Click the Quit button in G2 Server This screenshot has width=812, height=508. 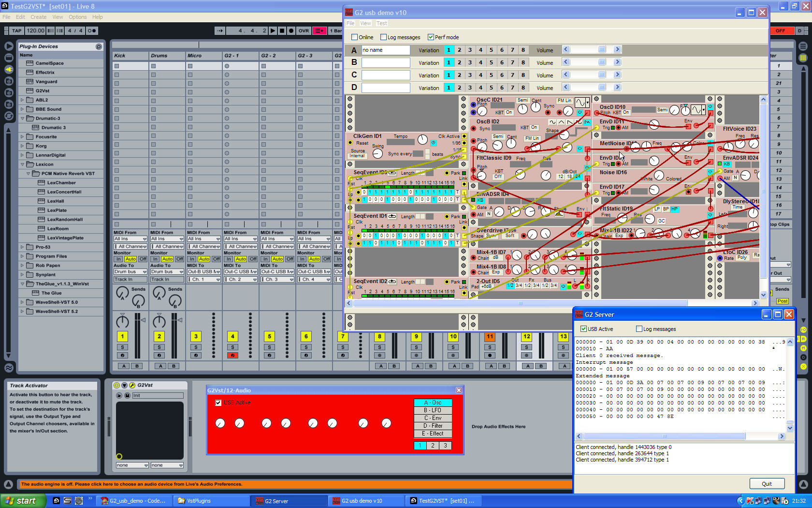tap(767, 483)
